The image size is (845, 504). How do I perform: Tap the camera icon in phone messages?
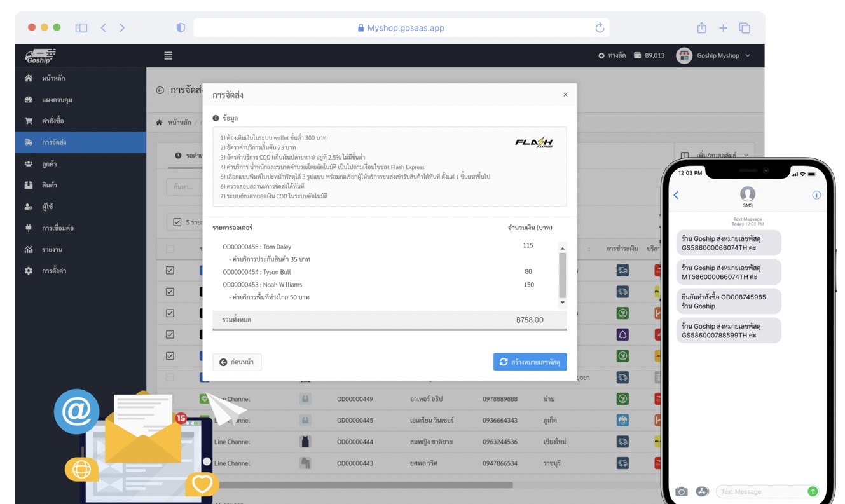(x=682, y=491)
